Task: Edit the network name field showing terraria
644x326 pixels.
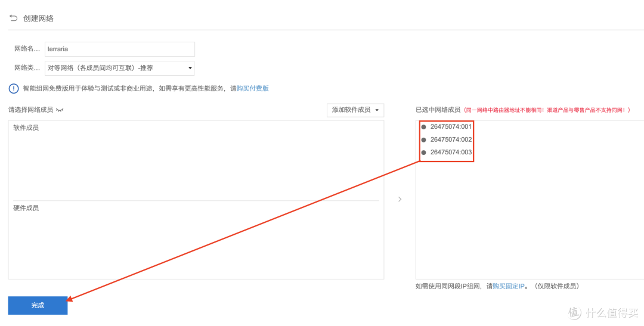Action: click(x=119, y=49)
